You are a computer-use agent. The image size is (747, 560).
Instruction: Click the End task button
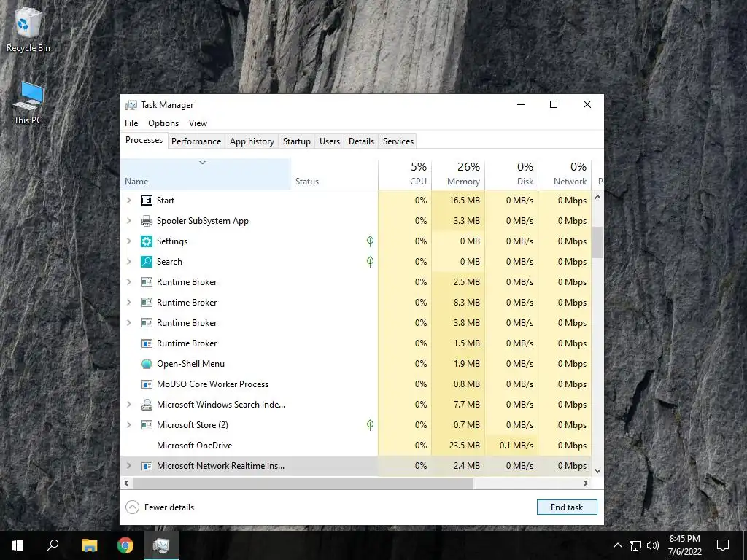(x=567, y=507)
